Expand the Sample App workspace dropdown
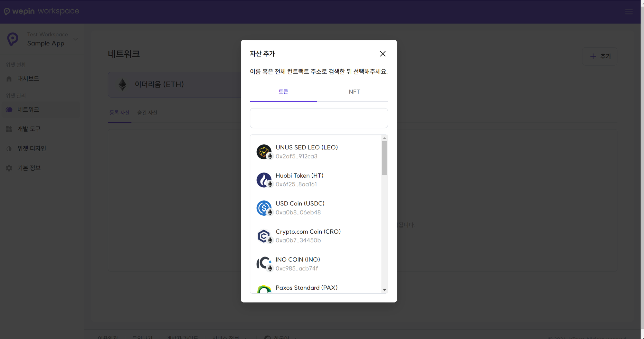Image resolution: width=644 pixels, height=339 pixels. pos(76,39)
